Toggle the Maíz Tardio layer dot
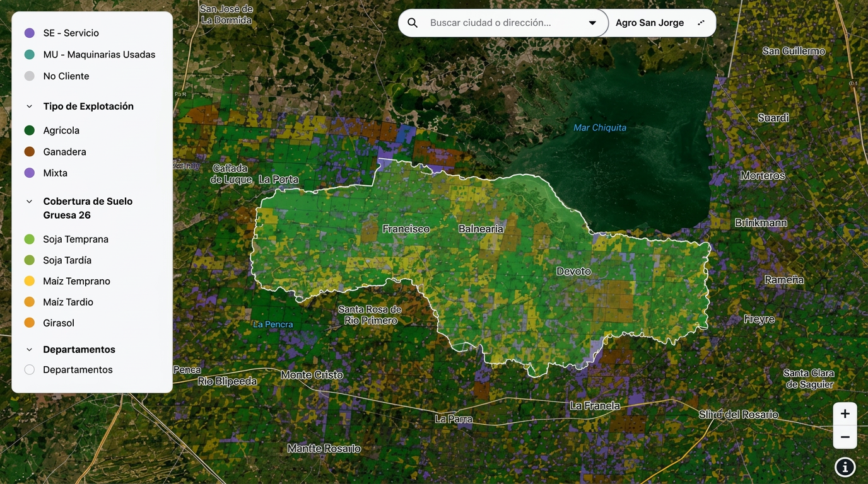This screenshot has height=484, width=868. (29, 302)
